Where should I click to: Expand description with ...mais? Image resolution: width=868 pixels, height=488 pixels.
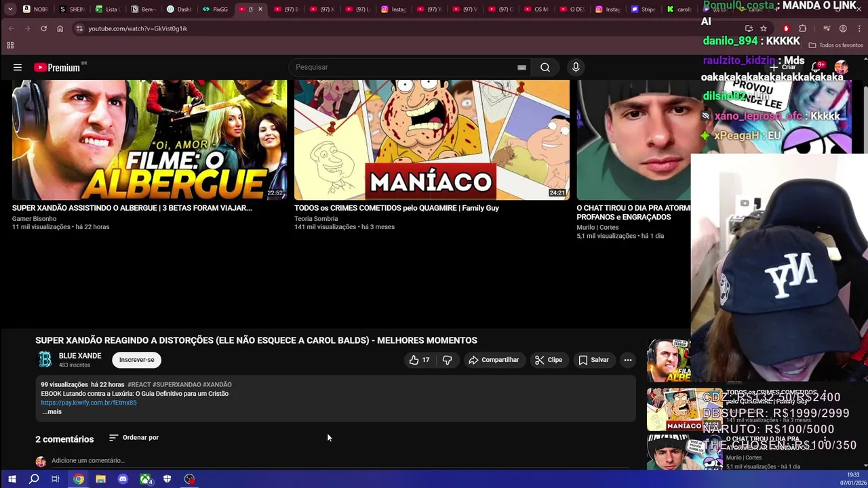click(52, 411)
